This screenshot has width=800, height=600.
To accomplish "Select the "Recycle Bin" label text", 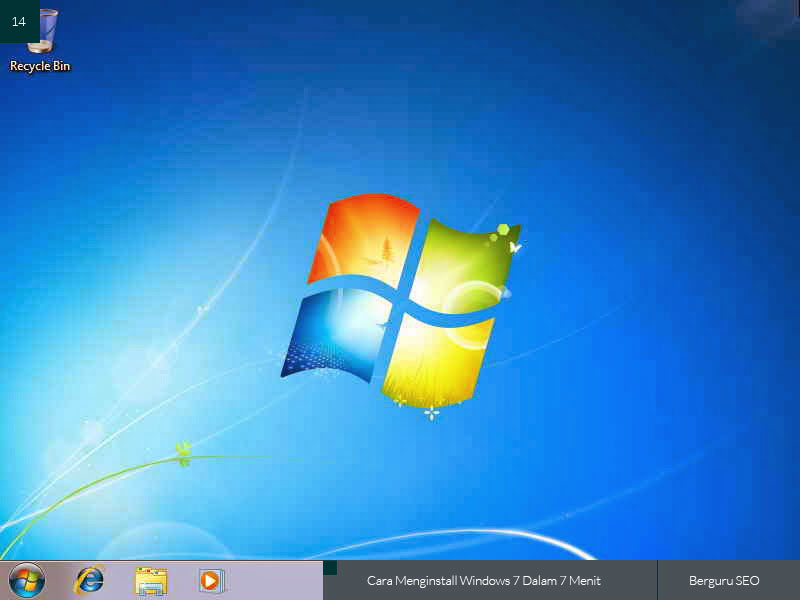I will 40,66.
